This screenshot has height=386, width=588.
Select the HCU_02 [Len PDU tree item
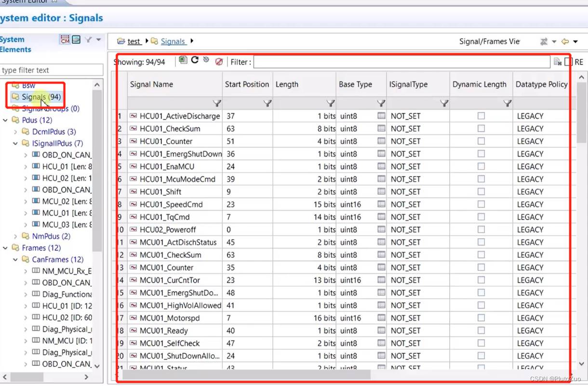[x=67, y=178]
